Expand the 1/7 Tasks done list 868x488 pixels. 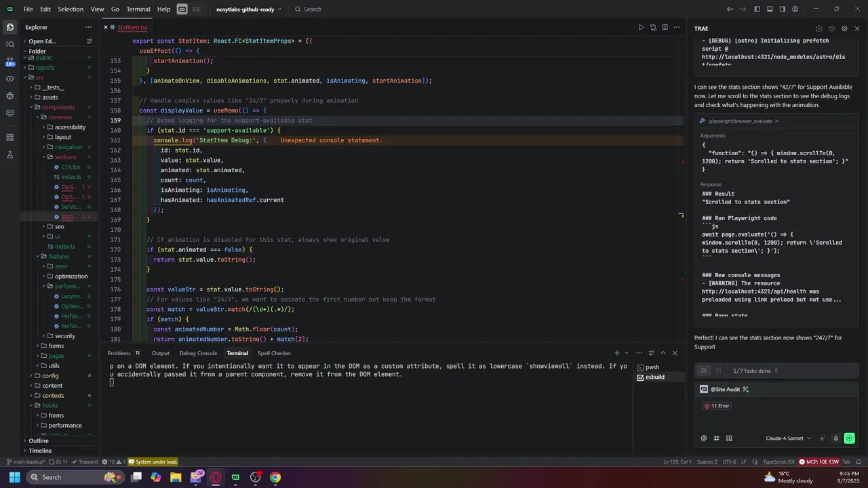[755, 371]
